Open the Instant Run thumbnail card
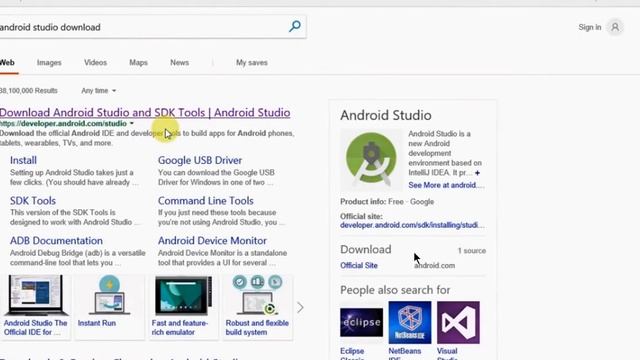 109,306
